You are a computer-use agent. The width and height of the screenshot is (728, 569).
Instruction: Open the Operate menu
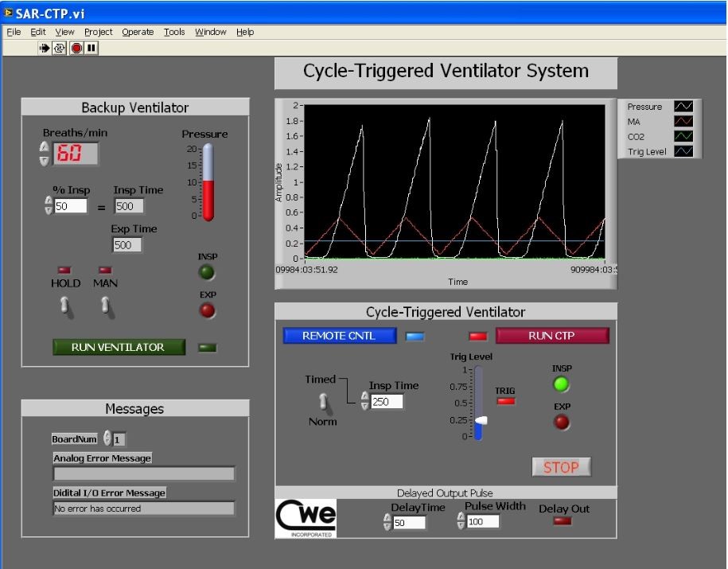(138, 32)
